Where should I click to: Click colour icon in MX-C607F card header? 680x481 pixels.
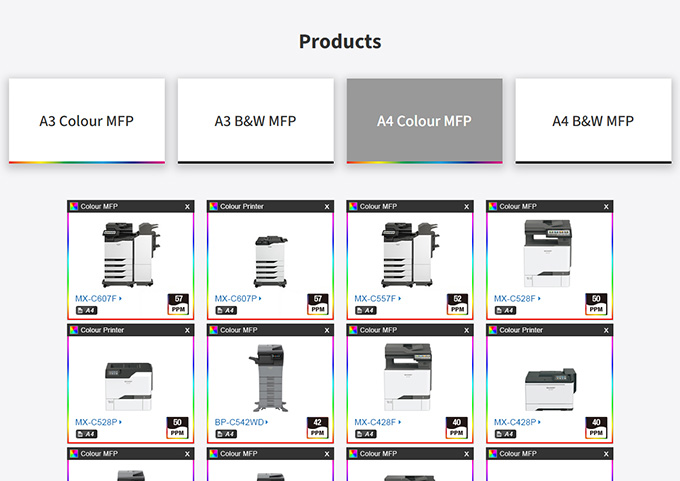coord(74,207)
